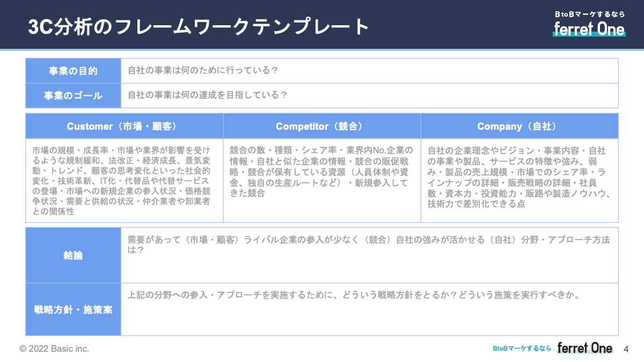Image resolution: width=644 pixels, height=362 pixels.
Task: Click the text '自社の事業は何のために行っている？'
Action: pos(202,70)
